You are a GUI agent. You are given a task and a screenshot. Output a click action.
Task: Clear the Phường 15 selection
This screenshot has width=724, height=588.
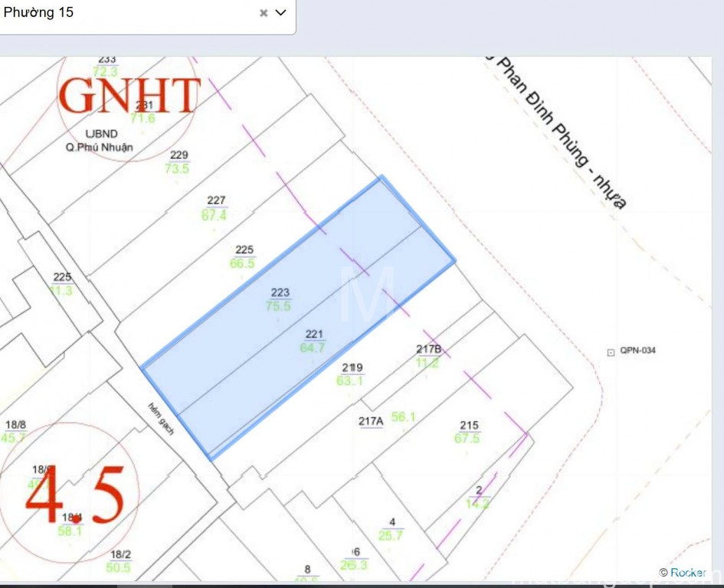click(x=264, y=13)
